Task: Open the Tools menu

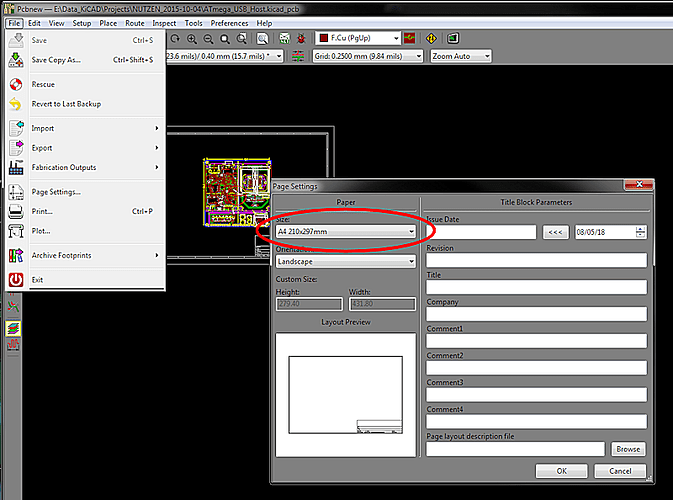Action: 194,23
